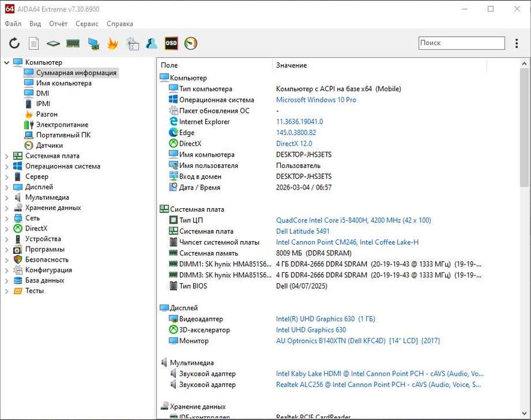Select the DMI tree item

tap(43, 93)
